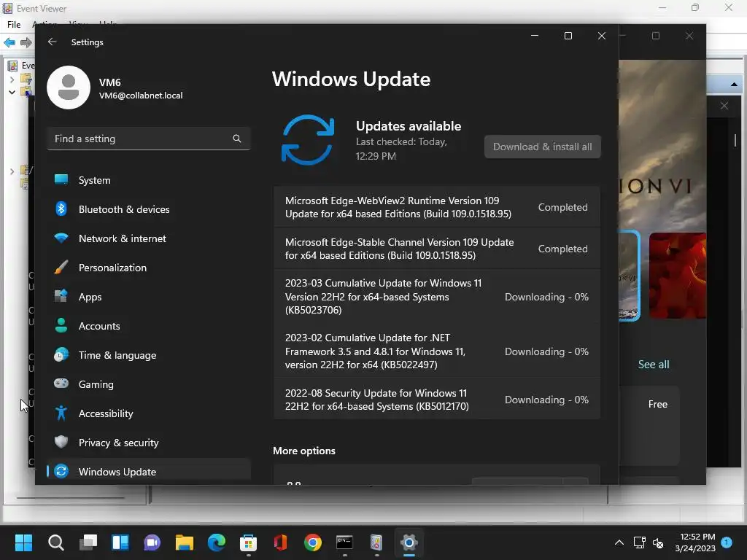Click the Accessibility figure icon
747x560 pixels.
coord(61,413)
